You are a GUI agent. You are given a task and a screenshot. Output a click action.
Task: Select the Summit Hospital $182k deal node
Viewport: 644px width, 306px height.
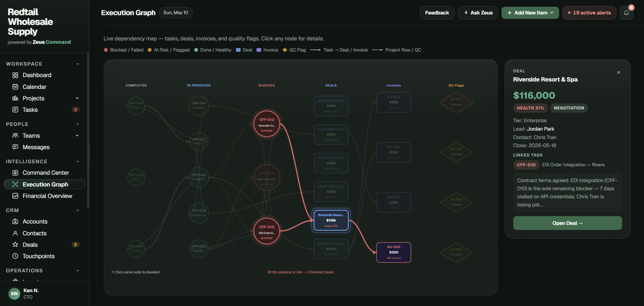click(x=331, y=249)
